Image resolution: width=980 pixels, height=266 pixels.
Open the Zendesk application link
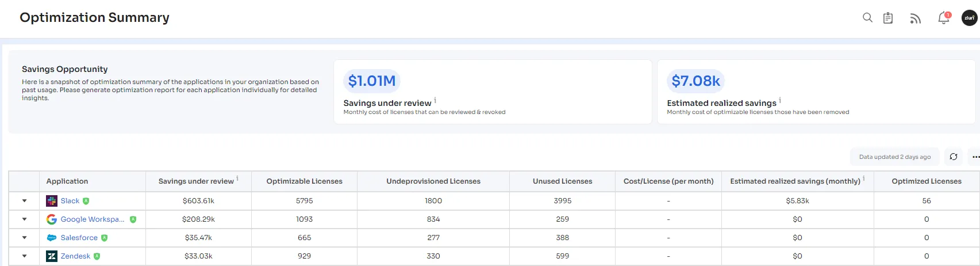pyautogui.click(x=75, y=256)
